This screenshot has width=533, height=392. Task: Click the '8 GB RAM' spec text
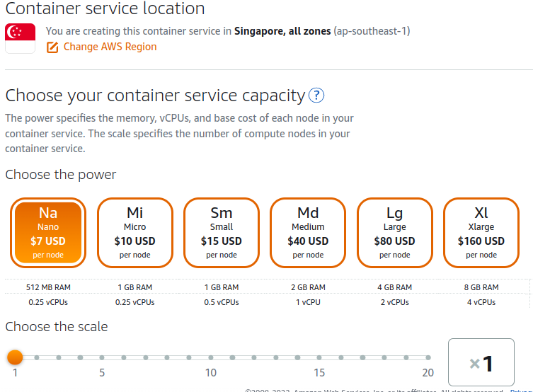481,287
